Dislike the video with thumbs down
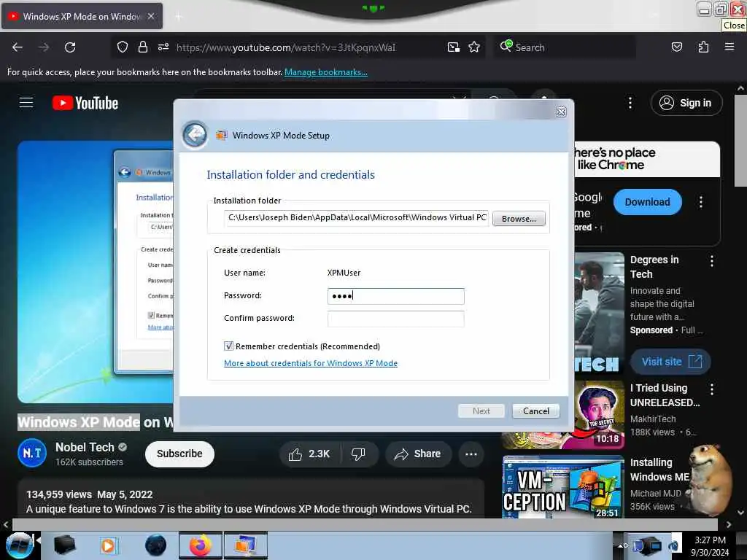The image size is (747, 560). tap(358, 454)
